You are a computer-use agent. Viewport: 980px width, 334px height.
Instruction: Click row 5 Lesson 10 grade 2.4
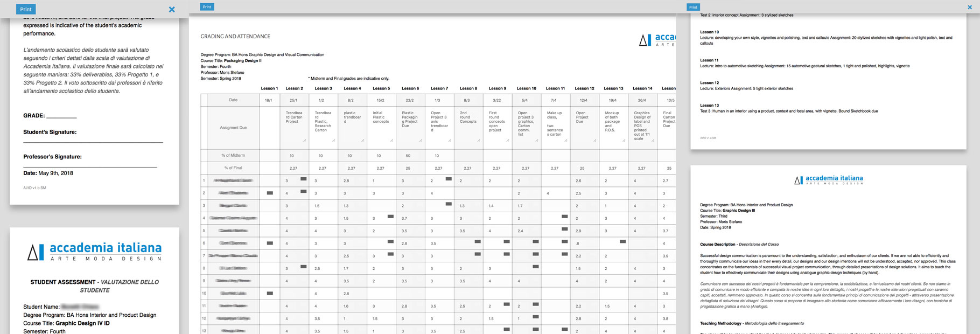[520, 231]
